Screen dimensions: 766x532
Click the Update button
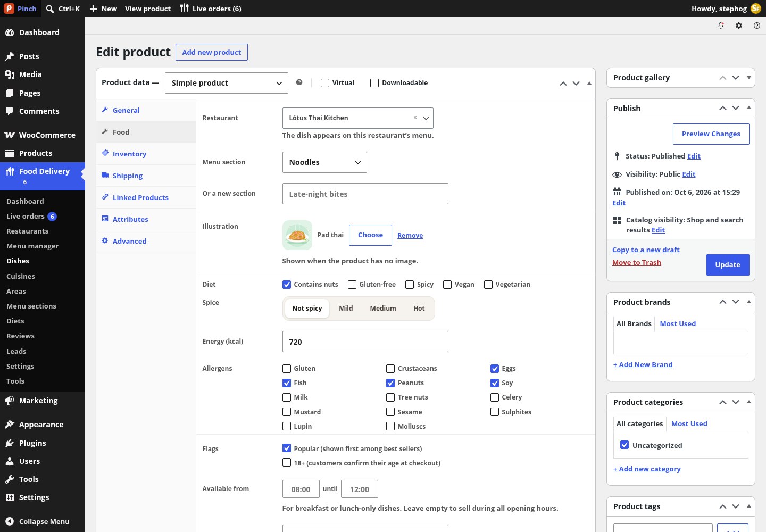(728, 265)
